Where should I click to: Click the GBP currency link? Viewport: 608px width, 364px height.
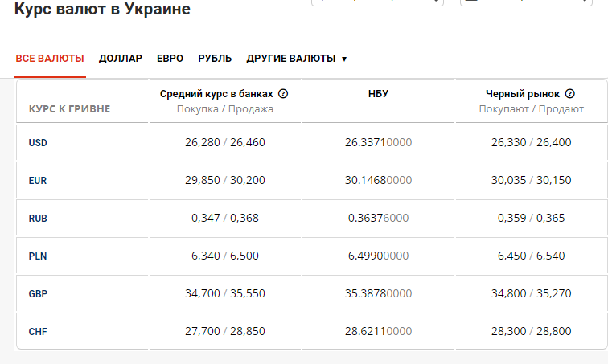click(x=38, y=294)
